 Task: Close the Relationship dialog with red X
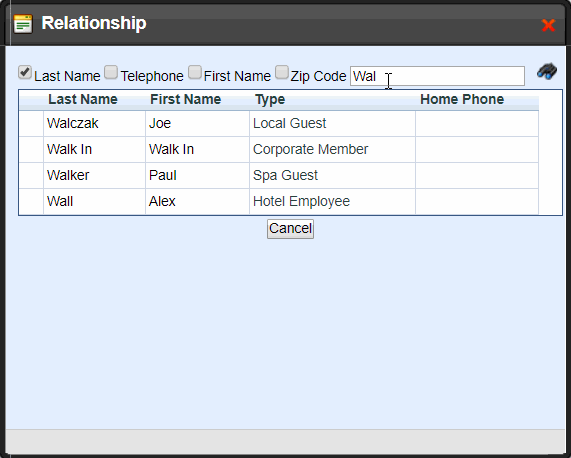pyautogui.click(x=548, y=25)
